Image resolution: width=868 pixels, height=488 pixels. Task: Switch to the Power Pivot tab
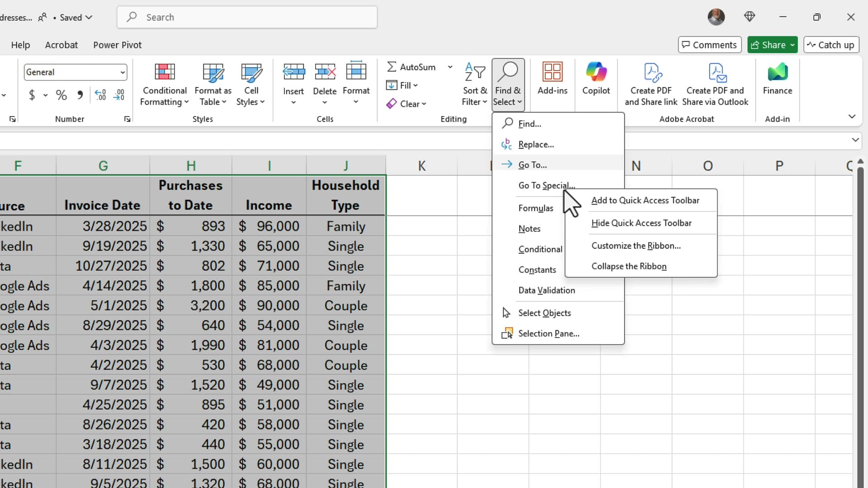click(x=118, y=45)
